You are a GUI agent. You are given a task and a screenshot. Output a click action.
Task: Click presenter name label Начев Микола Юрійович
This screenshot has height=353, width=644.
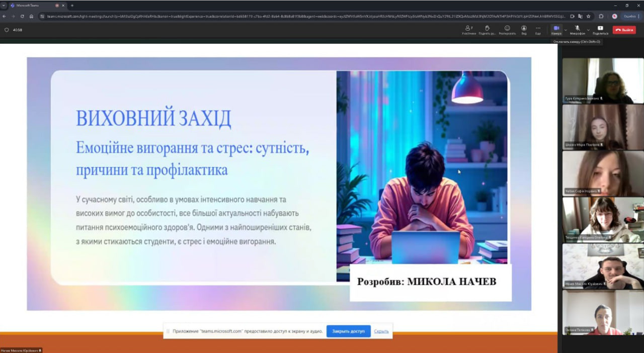[21, 350]
